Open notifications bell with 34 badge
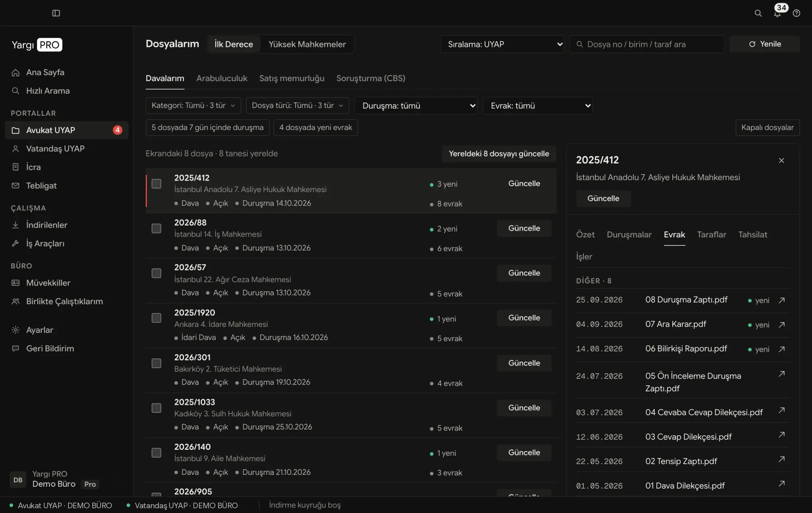Viewport: 812px width, 513px height. click(777, 13)
